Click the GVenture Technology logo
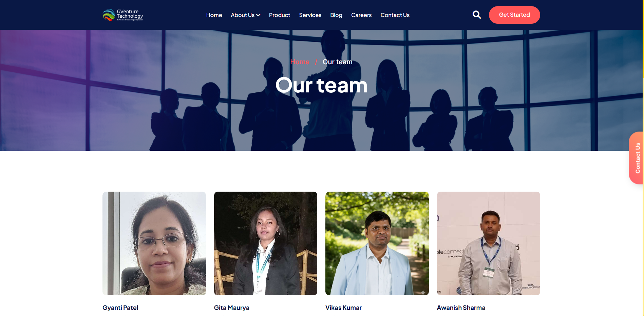This screenshot has height=316, width=644. point(123,15)
